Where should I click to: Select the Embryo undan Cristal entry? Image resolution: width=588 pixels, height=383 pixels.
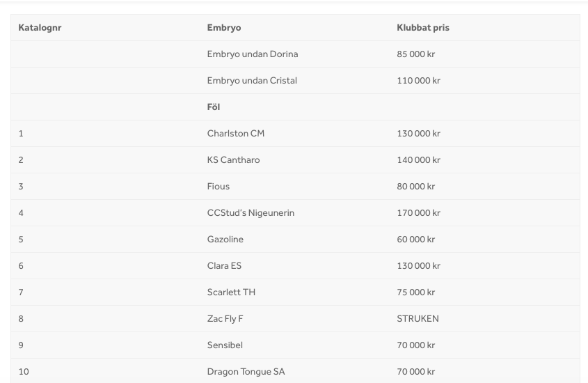pyautogui.click(x=252, y=81)
